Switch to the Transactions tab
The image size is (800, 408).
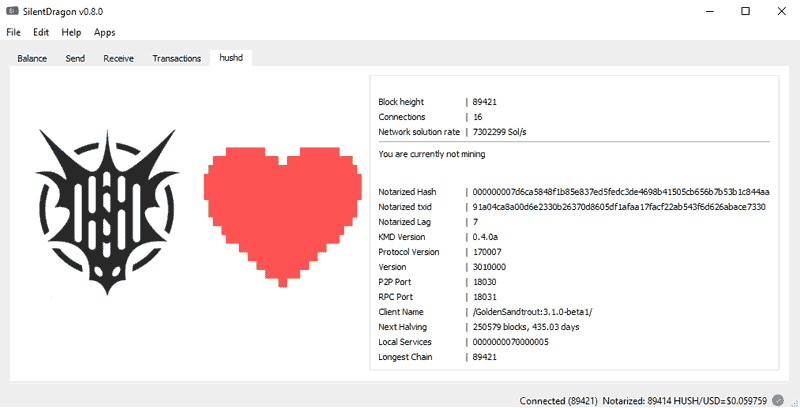pyautogui.click(x=177, y=58)
